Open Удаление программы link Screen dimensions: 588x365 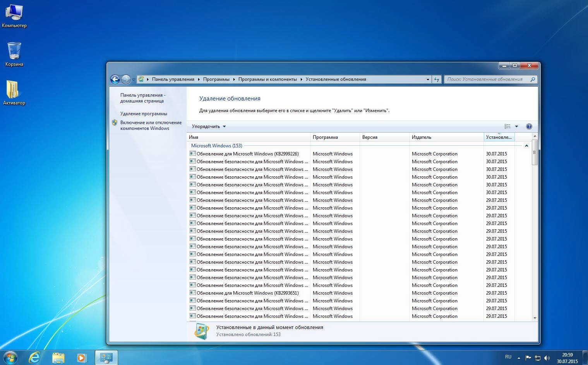[x=144, y=114]
